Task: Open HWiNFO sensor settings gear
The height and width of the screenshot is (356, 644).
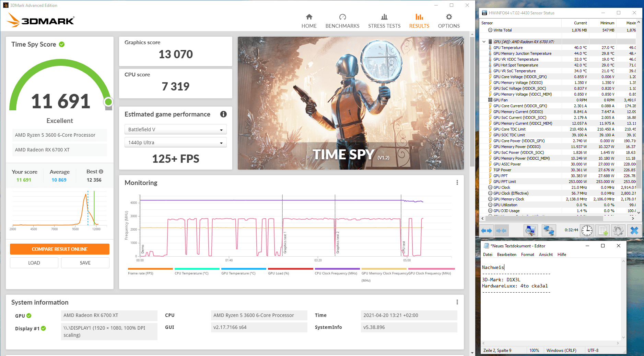Action: pos(618,231)
